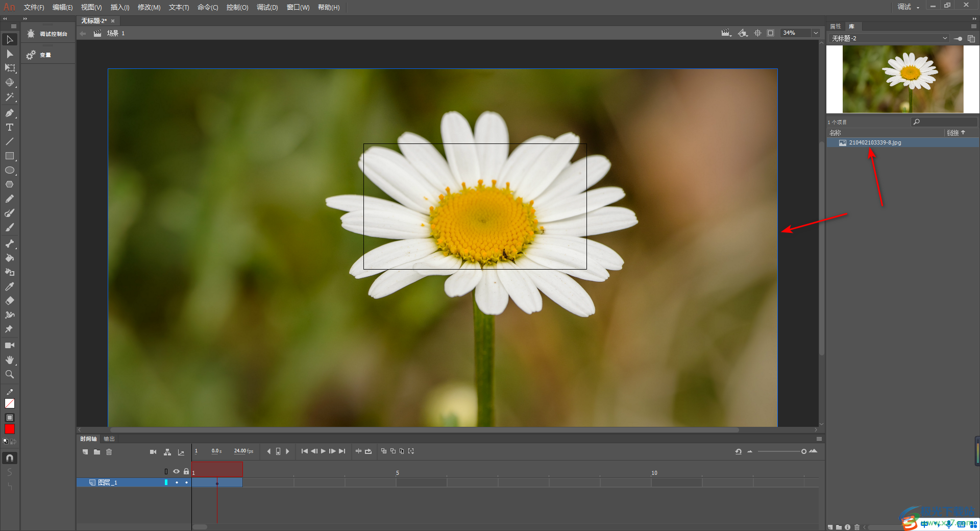Image resolution: width=980 pixels, height=531 pixels.
Task: Select the Width tool
Action: tap(10, 315)
